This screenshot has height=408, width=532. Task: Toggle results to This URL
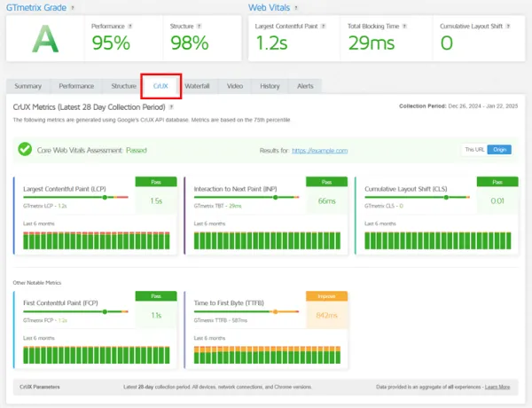click(474, 150)
